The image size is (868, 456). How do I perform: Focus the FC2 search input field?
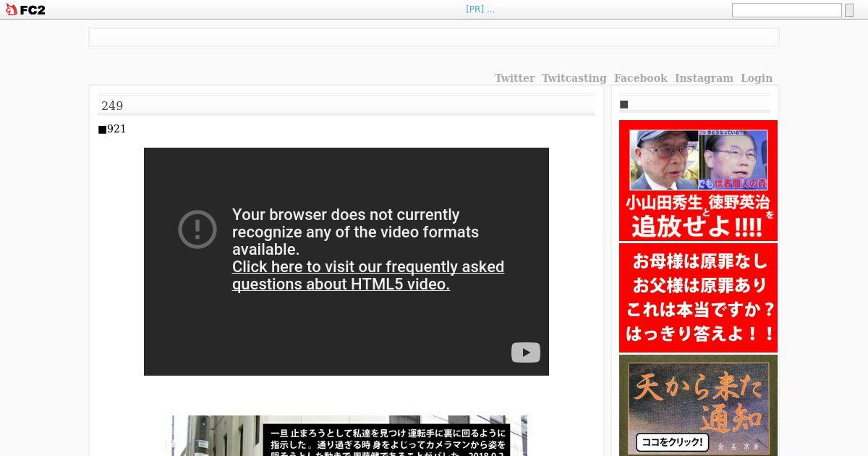click(x=786, y=10)
